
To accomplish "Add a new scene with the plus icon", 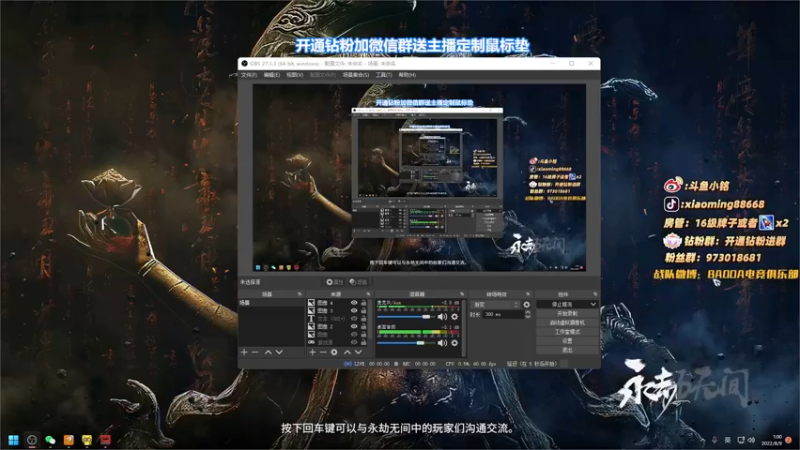I will (x=244, y=352).
